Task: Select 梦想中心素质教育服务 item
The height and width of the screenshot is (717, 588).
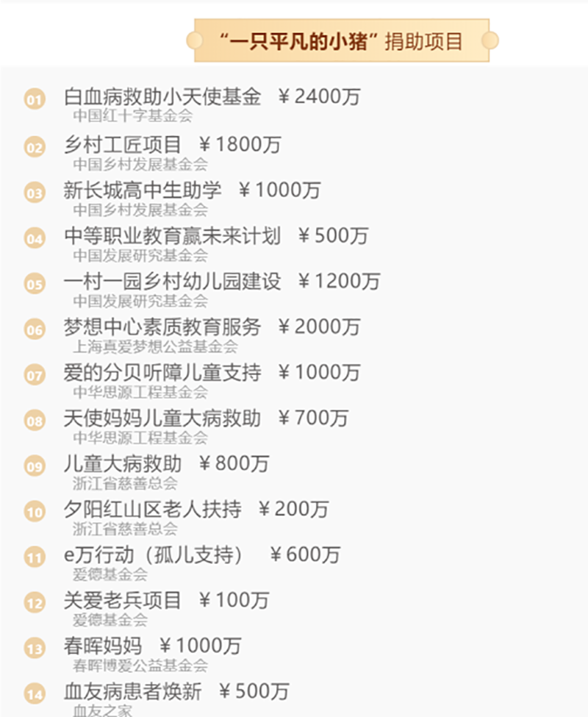Action: [162, 327]
